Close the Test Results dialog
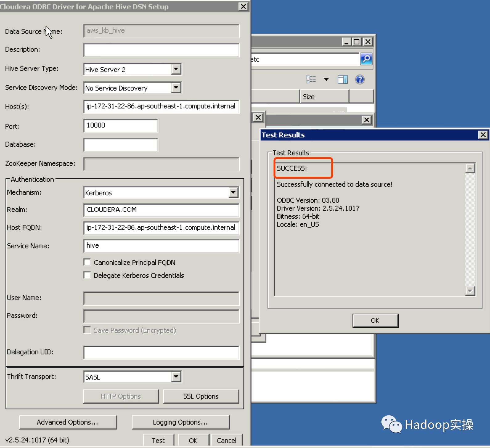This screenshot has width=490, height=448. pos(483,135)
